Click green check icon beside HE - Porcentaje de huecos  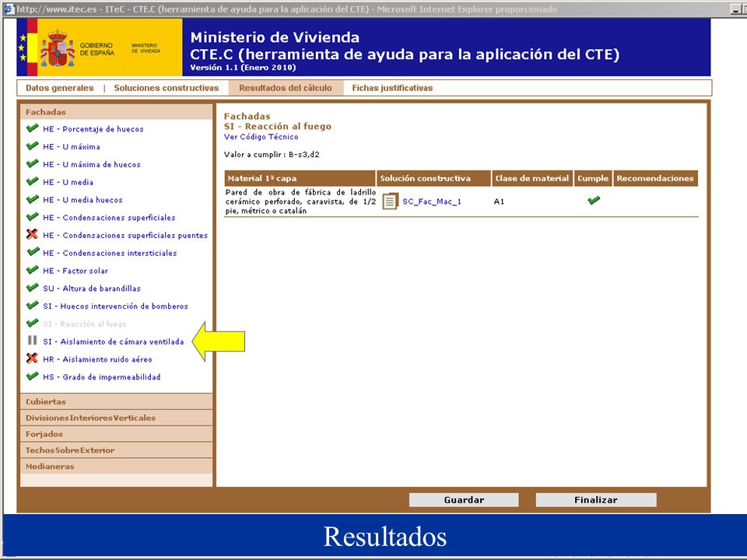tap(33, 128)
